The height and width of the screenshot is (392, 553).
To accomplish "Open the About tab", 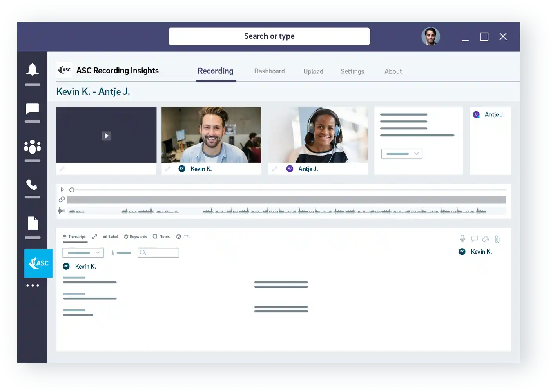I will click(x=393, y=71).
